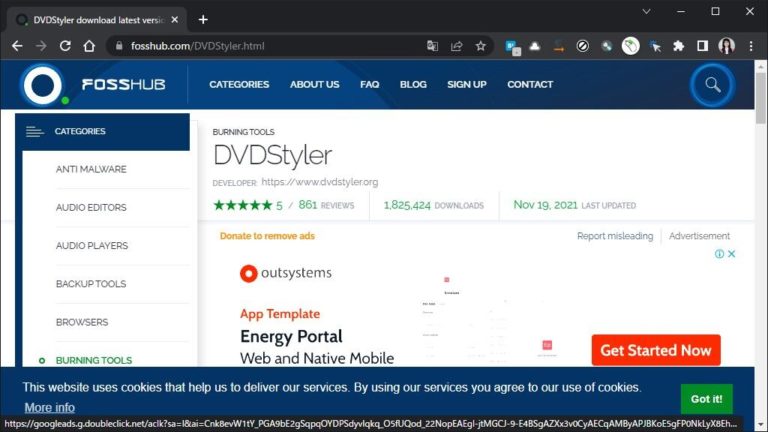Open the Chrome extensions puzzle icon

(x=678, y=46)
